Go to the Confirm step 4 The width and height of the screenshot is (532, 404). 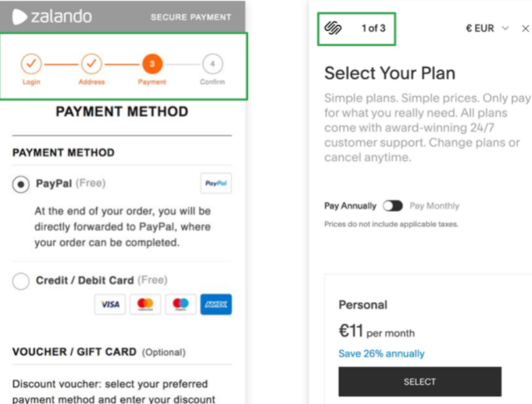(212, 63)
